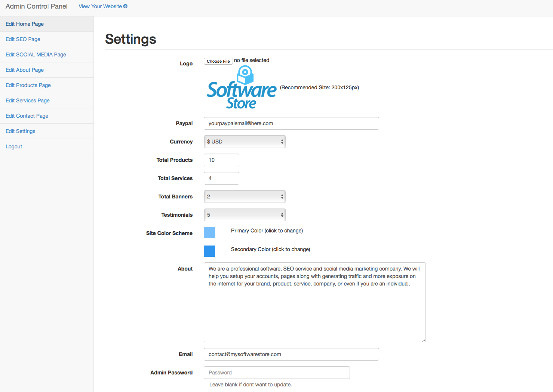Open the Edit Home Page menu item

pos(47,24)
